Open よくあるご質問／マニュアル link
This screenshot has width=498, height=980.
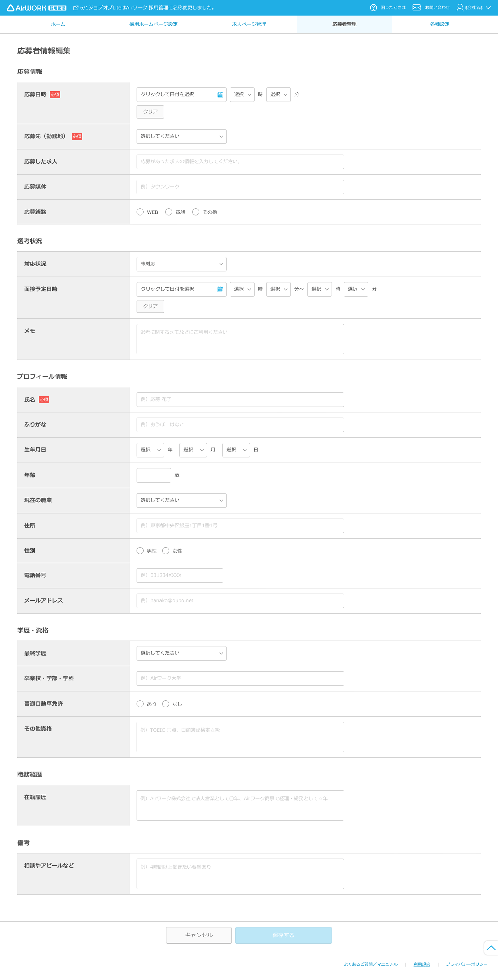370,964
